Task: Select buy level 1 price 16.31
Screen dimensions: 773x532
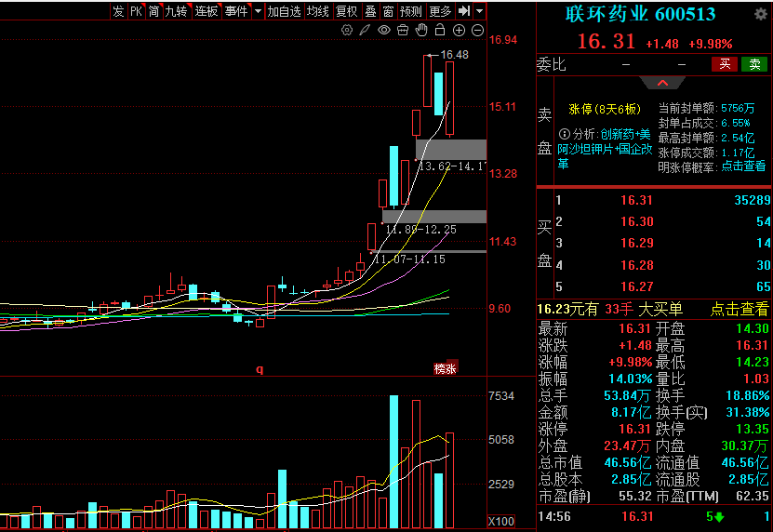Action: point(636,200)
